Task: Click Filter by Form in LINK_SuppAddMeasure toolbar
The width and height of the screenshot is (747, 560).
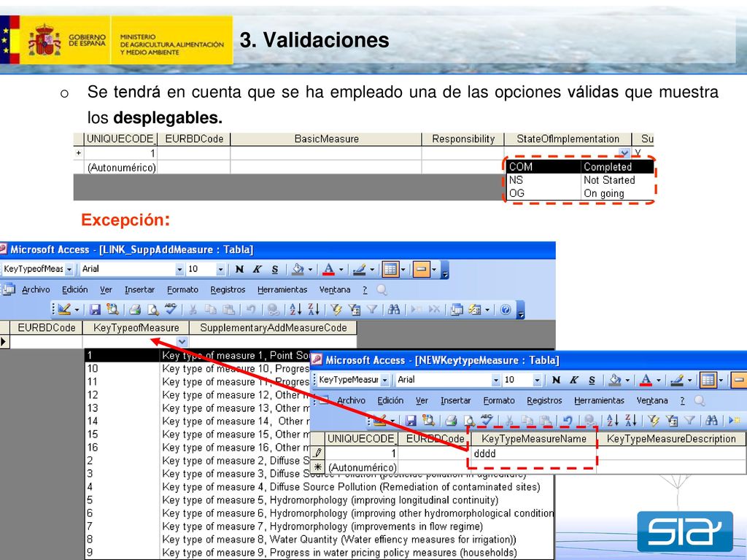Action: click(x=354, y=310)
